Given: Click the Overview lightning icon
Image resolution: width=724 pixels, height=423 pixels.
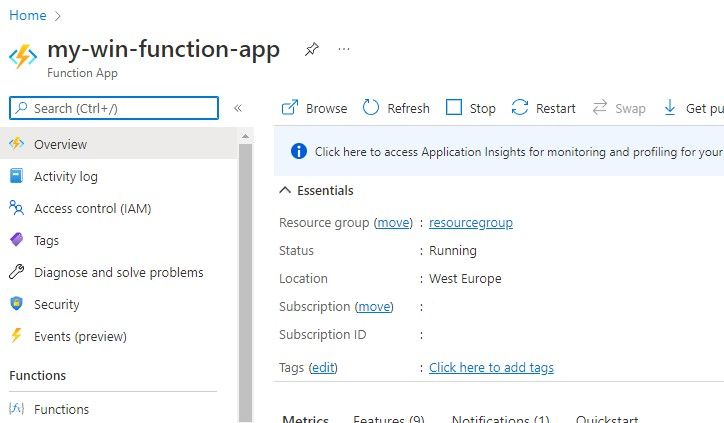Looking at the screenshot, I should pyautogui.click(x=17, y=144).
